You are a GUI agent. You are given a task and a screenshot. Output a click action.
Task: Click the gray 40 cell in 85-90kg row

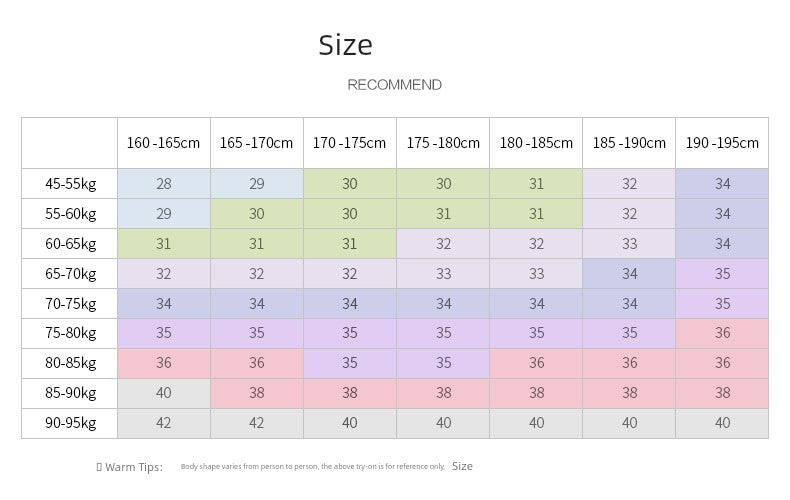164,393
